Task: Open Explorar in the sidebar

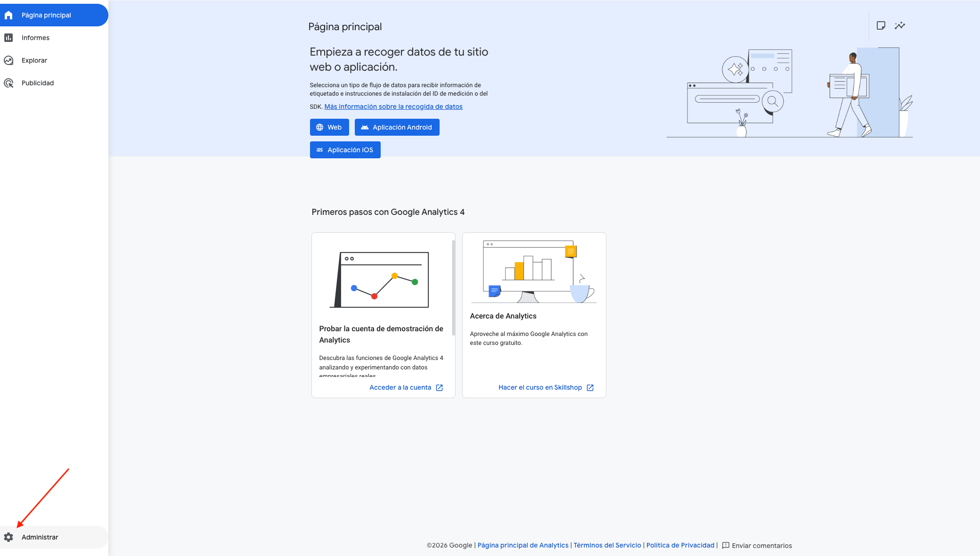Action: (x=54, y=60)
